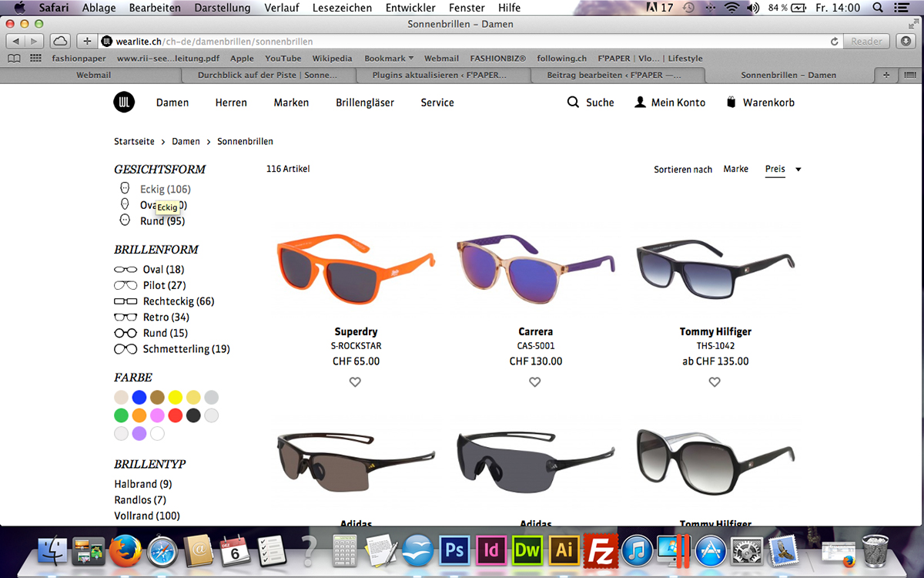This screenshot has height=578, width=924.
Task: Filter by Halbrand (9) frame type
Action: 143,484
